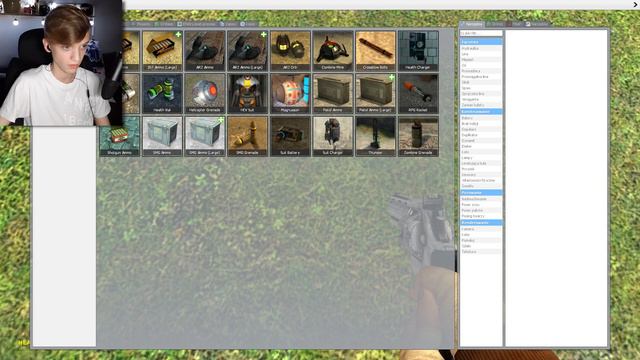Image resolution: width=640 pixels, height=360 pixels.
Task: Spawn the 357 Ammo (Large) entity
Action: (x=162, y=51)
